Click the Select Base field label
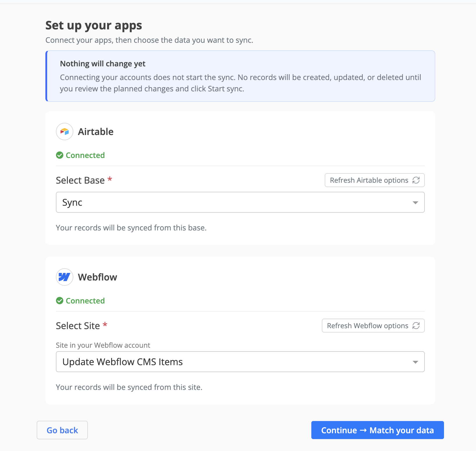 click(80, 180)
